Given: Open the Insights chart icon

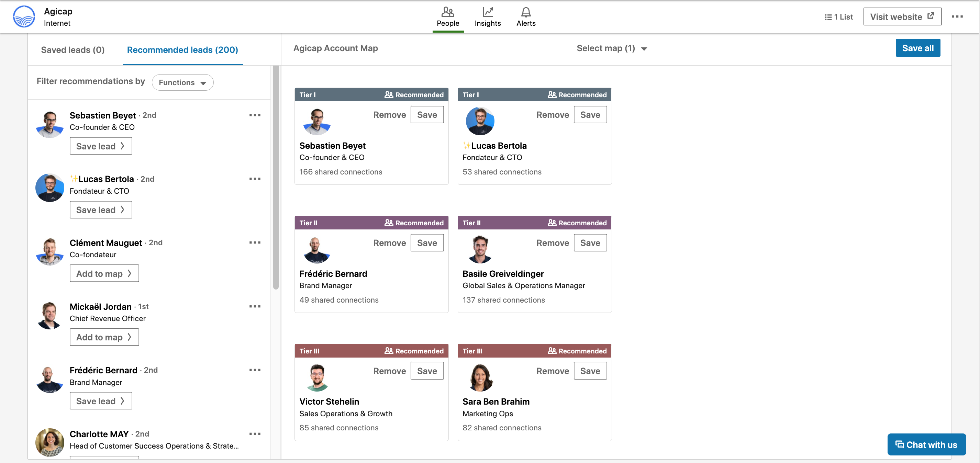Looking at the screenshot, I should click(487, 12).
